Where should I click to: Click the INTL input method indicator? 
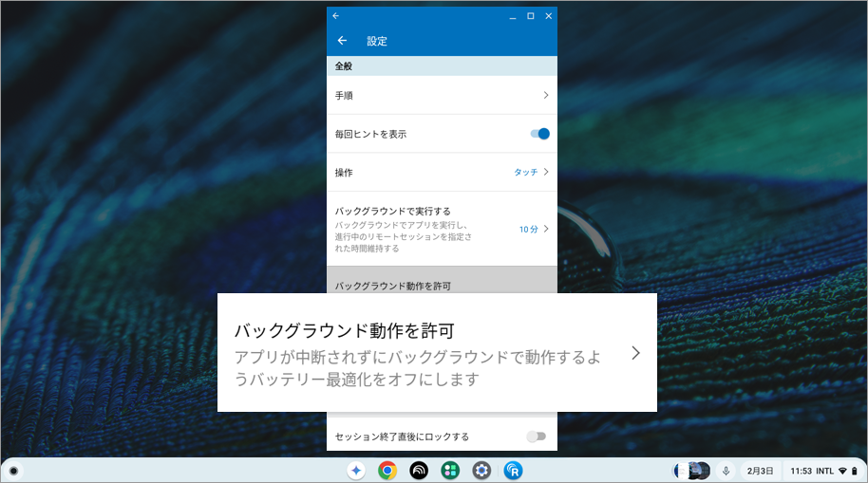(x=825, y=472)
